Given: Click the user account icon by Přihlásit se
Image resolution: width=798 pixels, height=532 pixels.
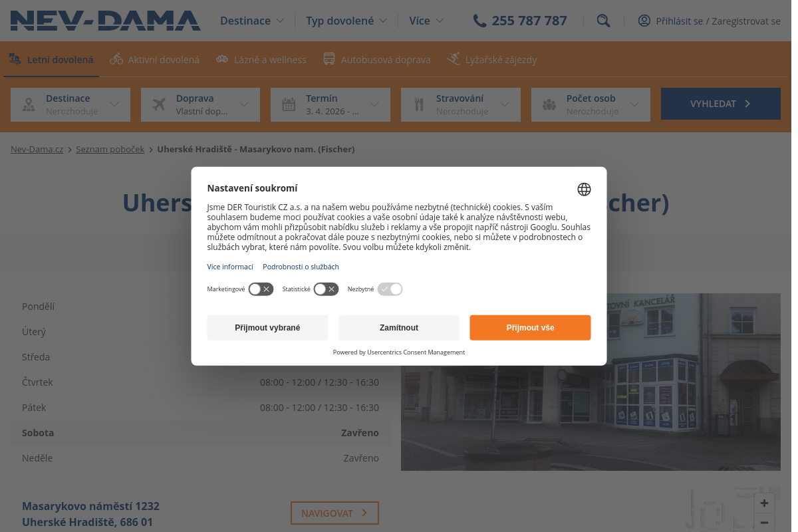Looking at the screenshot, I should click(644, 21).
